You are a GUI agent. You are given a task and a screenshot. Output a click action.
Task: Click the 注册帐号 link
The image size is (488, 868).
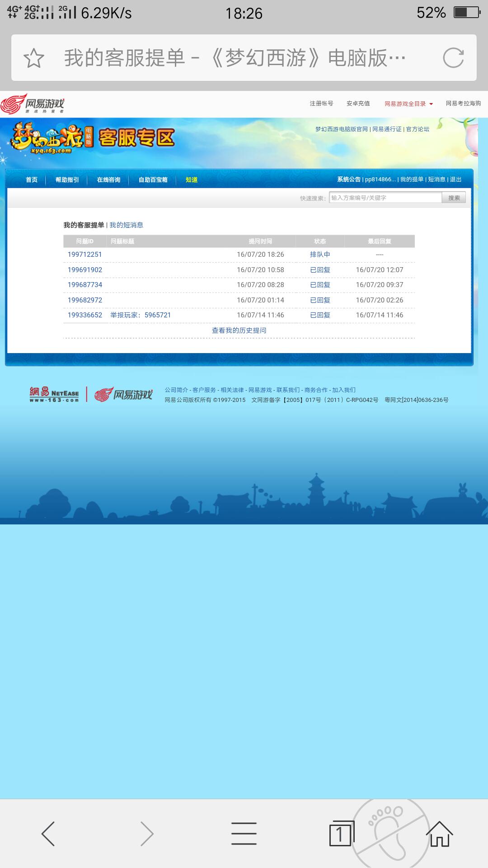tap(321, 104)
